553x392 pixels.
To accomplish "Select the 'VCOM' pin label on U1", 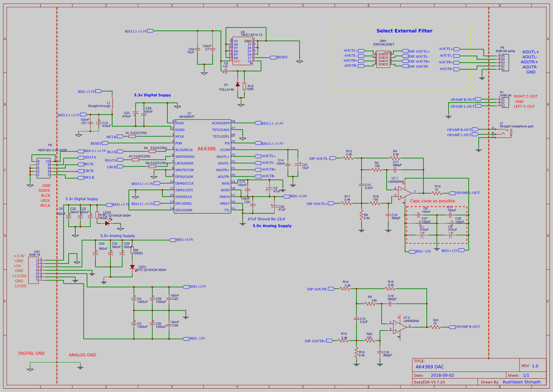I will 225,150.
